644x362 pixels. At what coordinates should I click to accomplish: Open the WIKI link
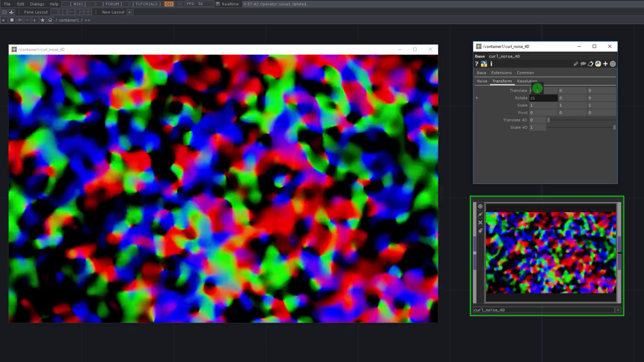[x=78, y=4]
